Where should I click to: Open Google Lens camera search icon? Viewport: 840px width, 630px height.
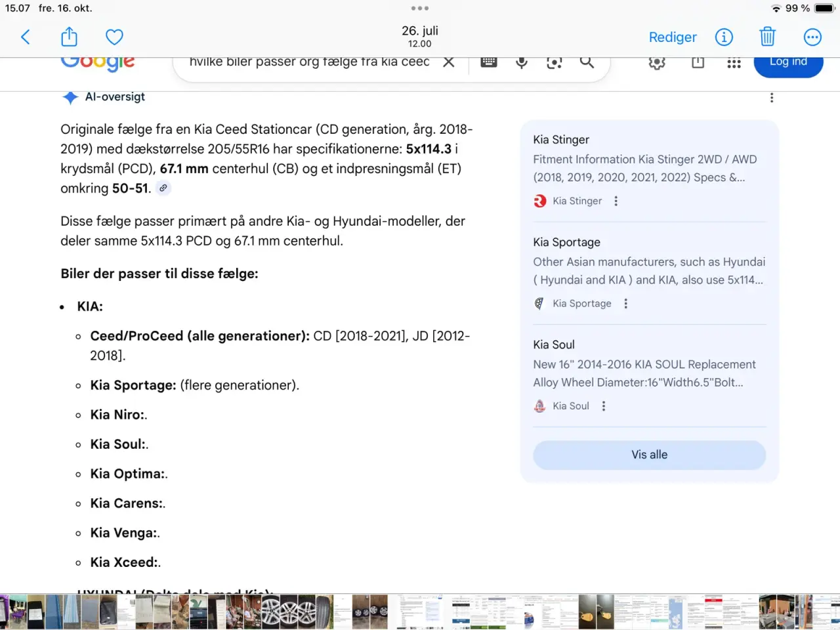[x=555, y=62]
